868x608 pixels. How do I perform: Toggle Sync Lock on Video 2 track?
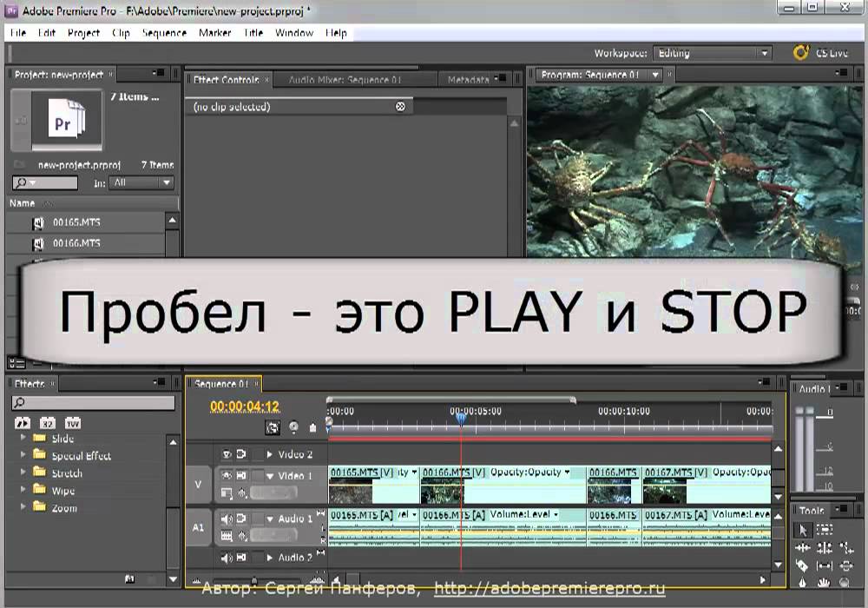pyautogui.click(x=241, y=454)
